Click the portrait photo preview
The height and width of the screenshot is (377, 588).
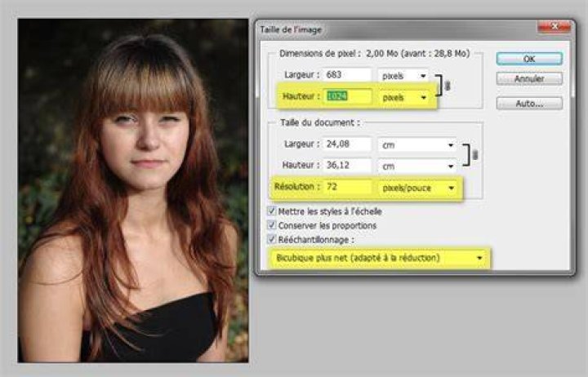[133, 190]
